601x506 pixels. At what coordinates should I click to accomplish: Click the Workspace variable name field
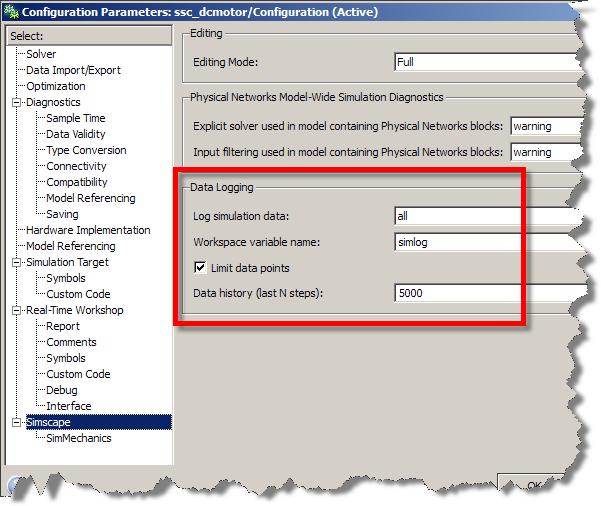(x=485, y=241)
